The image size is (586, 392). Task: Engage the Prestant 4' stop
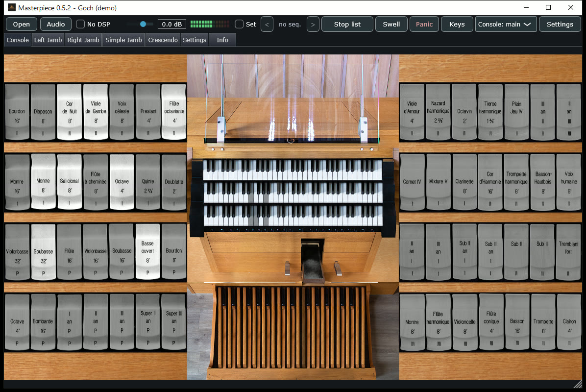tap(148, 112)
